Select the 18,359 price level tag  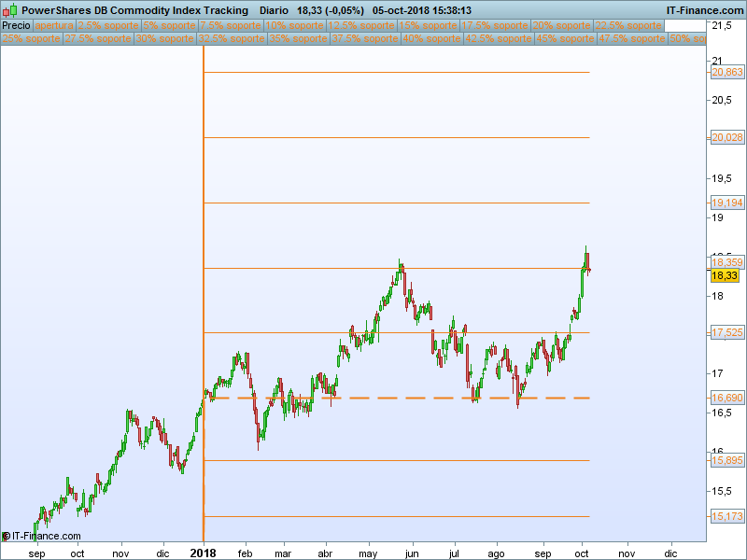tap(727, 262)
